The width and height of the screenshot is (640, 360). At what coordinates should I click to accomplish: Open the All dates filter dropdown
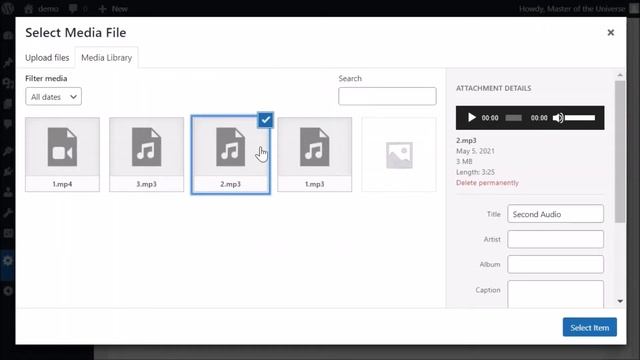53,97
